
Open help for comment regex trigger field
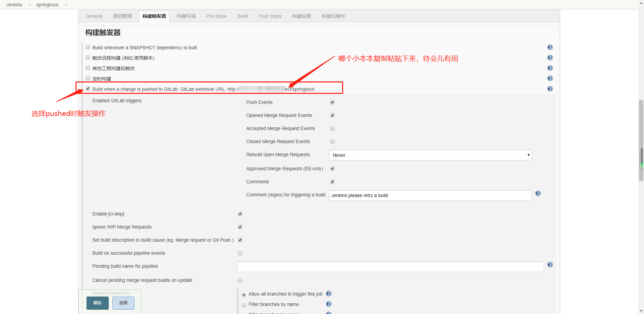click(x=538, y=193)
